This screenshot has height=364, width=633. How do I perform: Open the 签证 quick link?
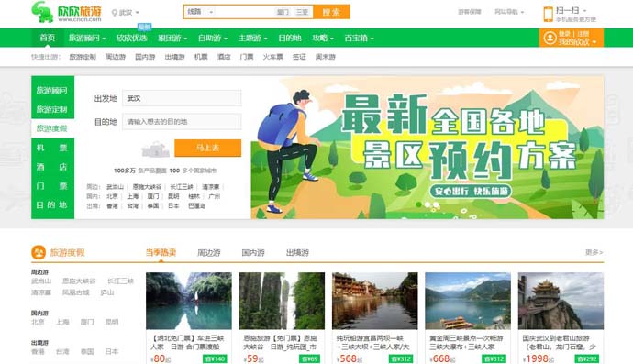[299, 57]
